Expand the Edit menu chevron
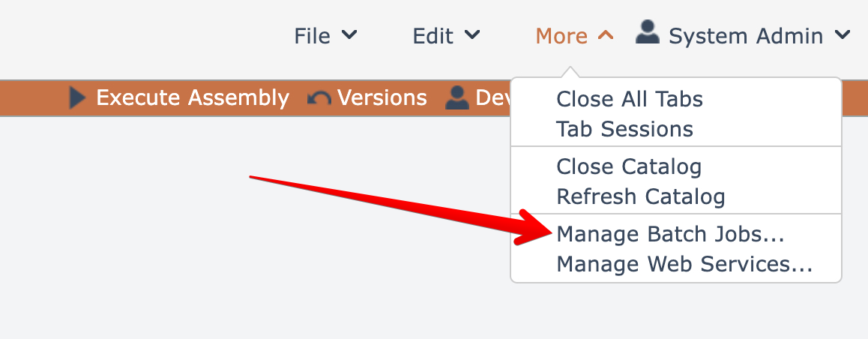The width and height of the screenshot is (868, 339). pos(471,35)
